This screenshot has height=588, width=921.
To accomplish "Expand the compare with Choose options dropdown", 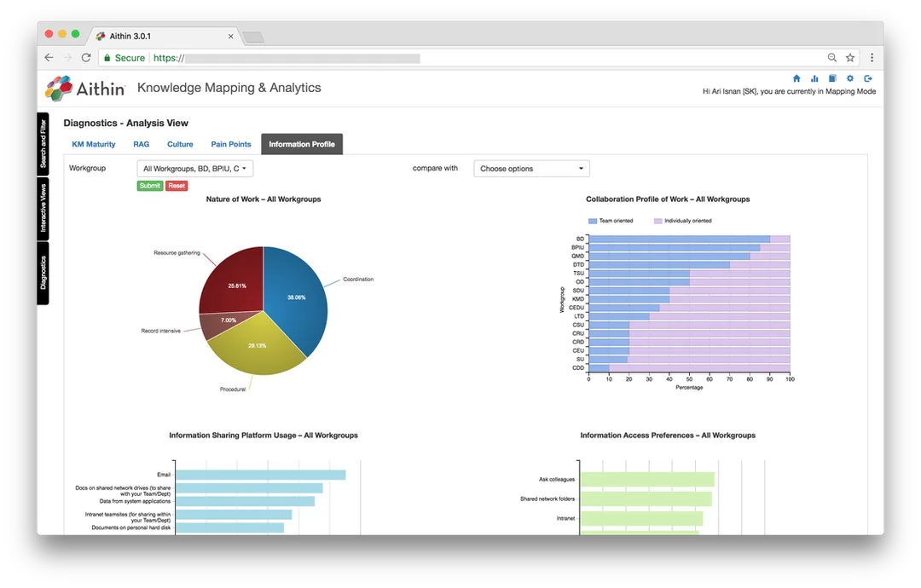I will [531, 169].
